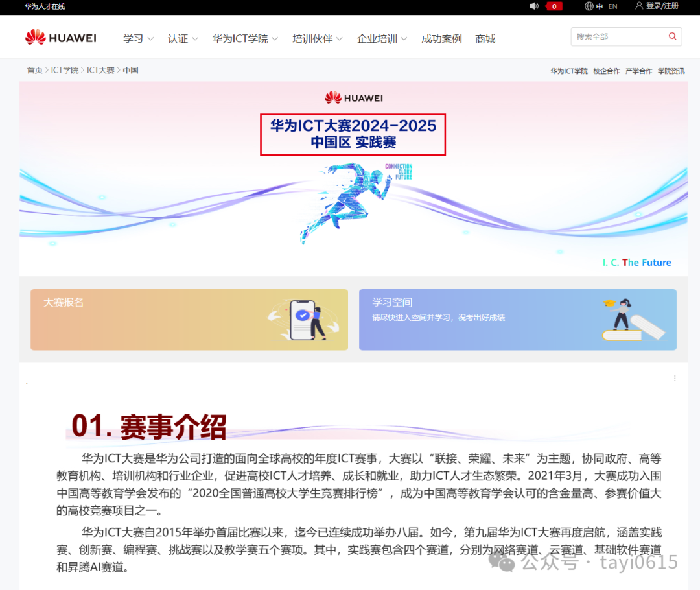Open the 培训伙伴 dropdown menu

click(318, 39)
